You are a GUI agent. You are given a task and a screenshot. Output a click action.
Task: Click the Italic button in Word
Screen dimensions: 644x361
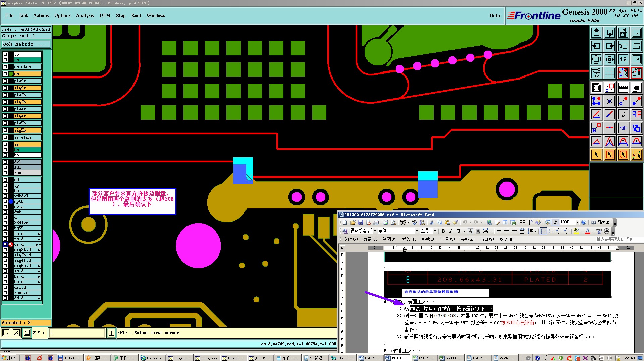pos(451,231)
